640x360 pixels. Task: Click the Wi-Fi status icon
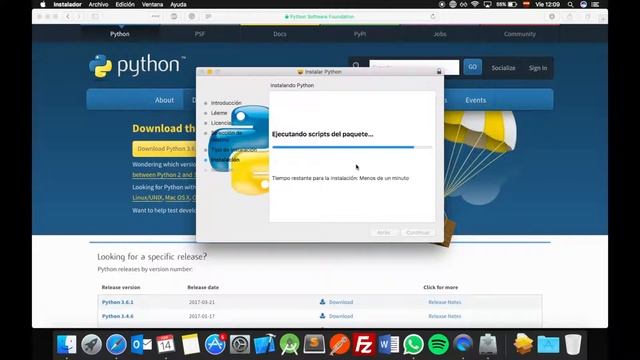pos(475,4)
